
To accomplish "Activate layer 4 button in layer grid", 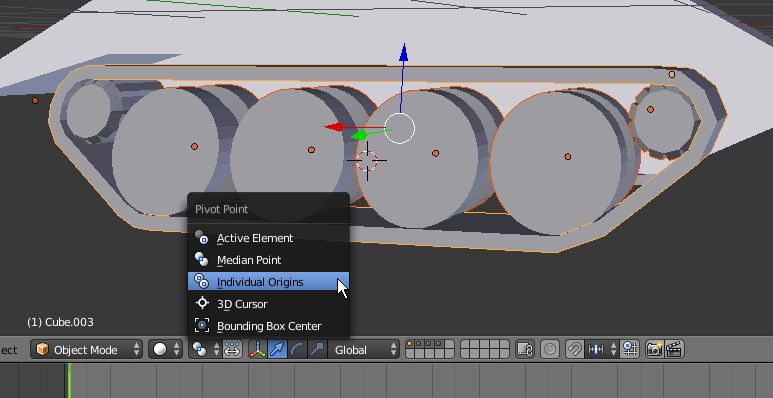I will click(x=438, y=344).
